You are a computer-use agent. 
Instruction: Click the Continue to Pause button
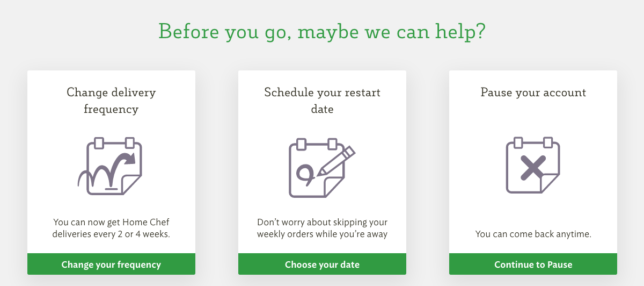[533, 264]
